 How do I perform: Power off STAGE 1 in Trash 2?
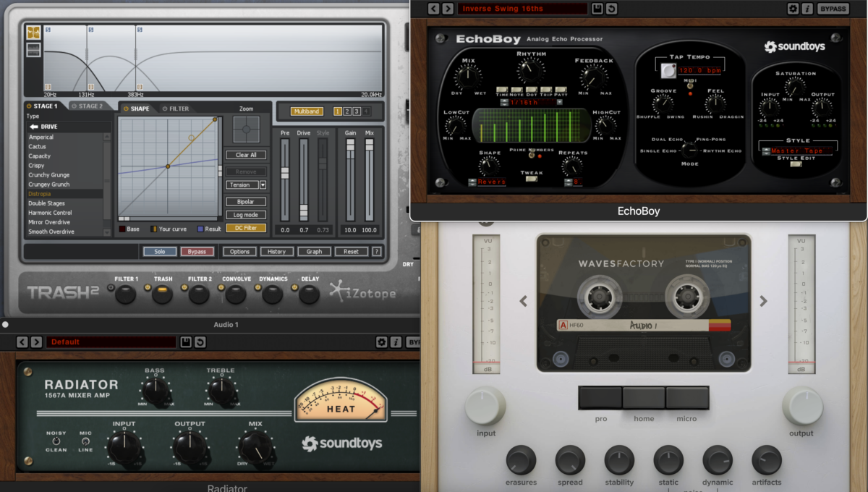point(29,106)
